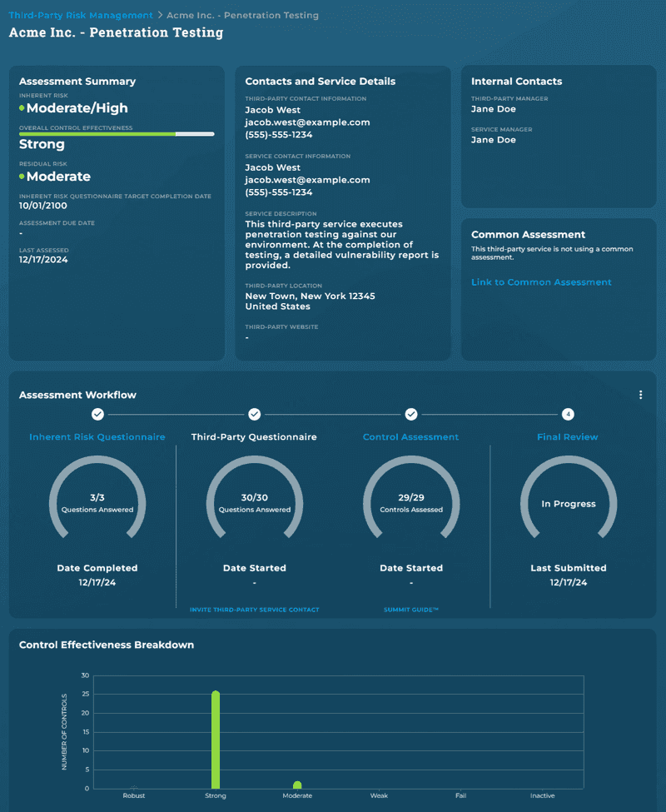Click the Date Completed value 12/17/24
The height and width of the screenshot is (812, 666).
tap(97, 583)
